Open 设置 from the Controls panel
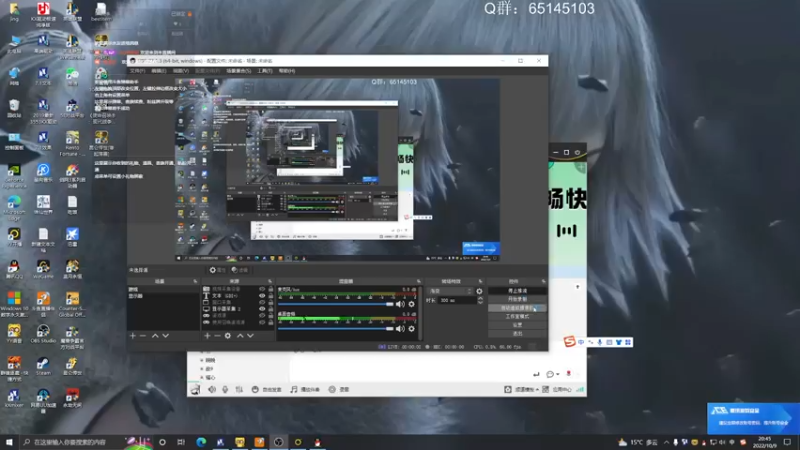This screenshot has height=450, width=800. [x=517, y=325]
